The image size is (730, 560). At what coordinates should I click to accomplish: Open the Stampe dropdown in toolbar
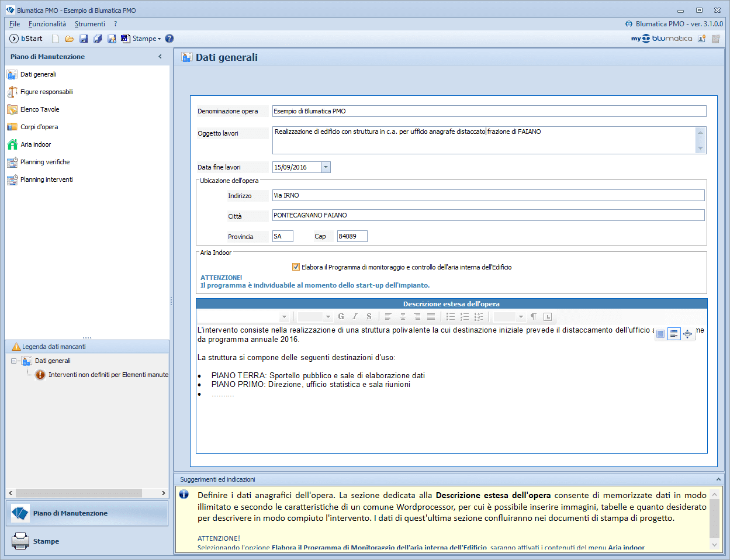[141, 39]
